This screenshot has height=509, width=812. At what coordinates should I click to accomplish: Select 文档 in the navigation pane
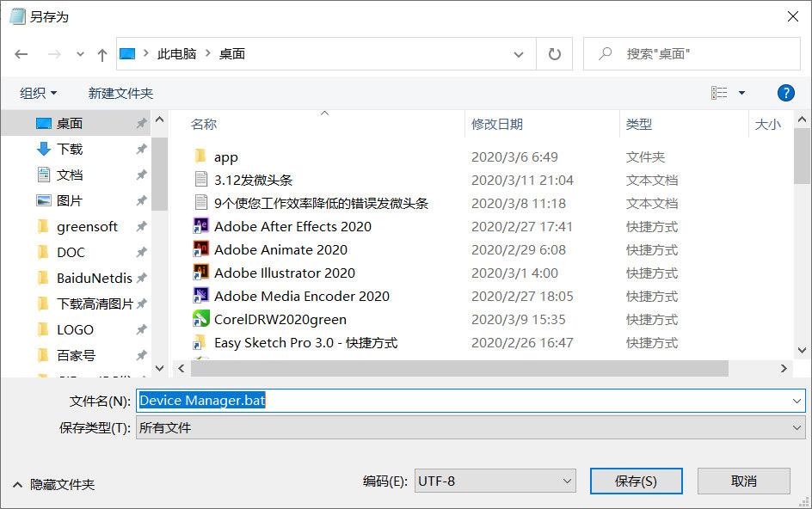pos(70,175)
